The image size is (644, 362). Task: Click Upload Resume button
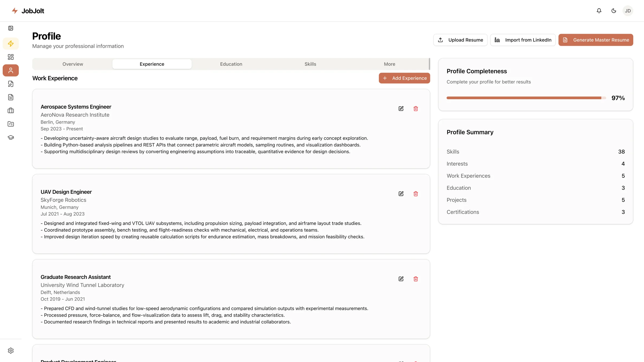pos(460,40)
